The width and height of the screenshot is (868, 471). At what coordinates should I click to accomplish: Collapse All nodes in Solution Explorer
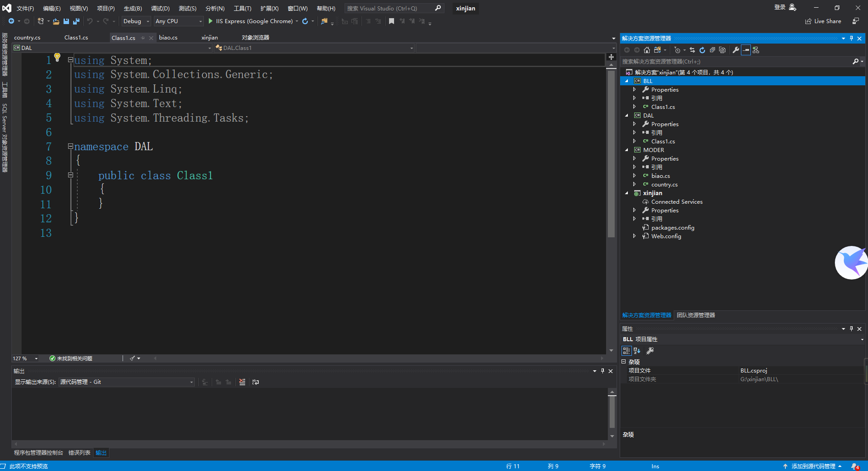coord(712,50)
